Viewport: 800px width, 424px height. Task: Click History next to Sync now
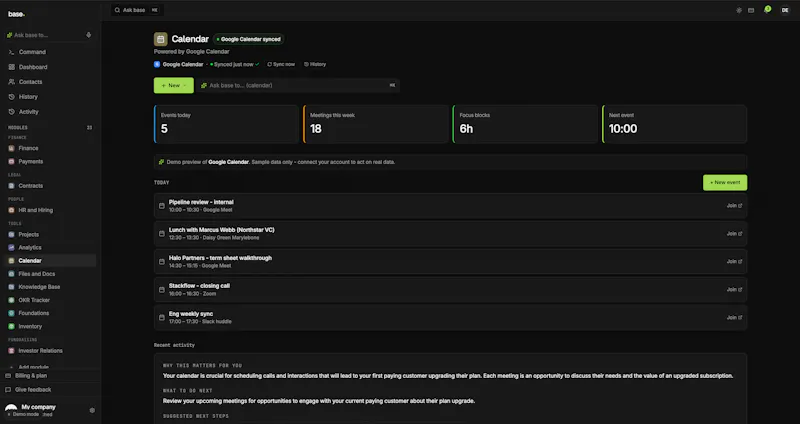(315, 64)
